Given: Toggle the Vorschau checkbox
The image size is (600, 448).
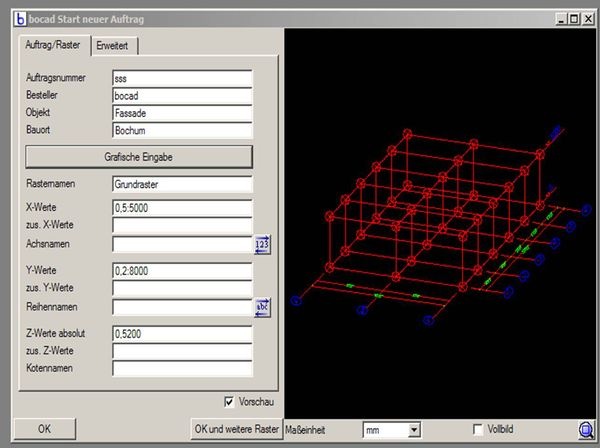Looking at the screenshot, I should pyautogui.click(x=231, y=401).
